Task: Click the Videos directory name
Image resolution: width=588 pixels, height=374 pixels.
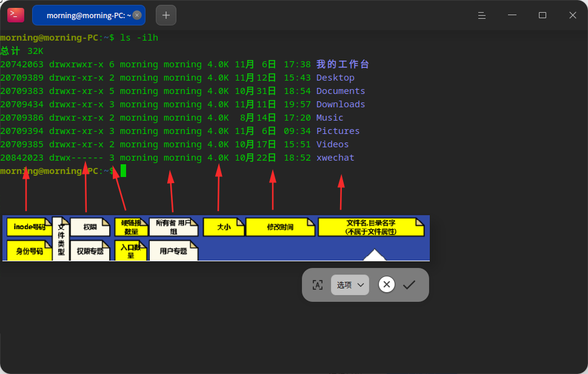Action: click(332, 144)
